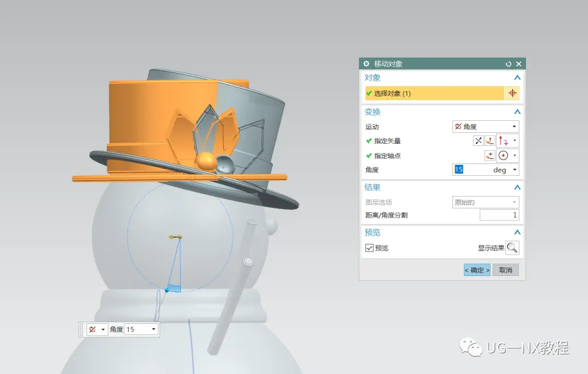Open the floating 角度 value dropdown arrow
The width and height of the screenshot is (588, 374).
tap(154, 329)
